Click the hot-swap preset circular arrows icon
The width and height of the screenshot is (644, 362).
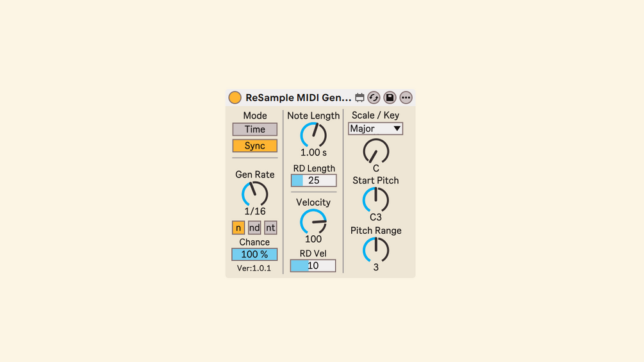(374, 97)
